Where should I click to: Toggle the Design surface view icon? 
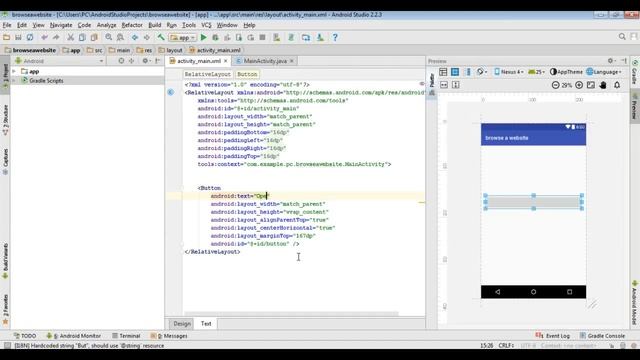tap(443, 72)
